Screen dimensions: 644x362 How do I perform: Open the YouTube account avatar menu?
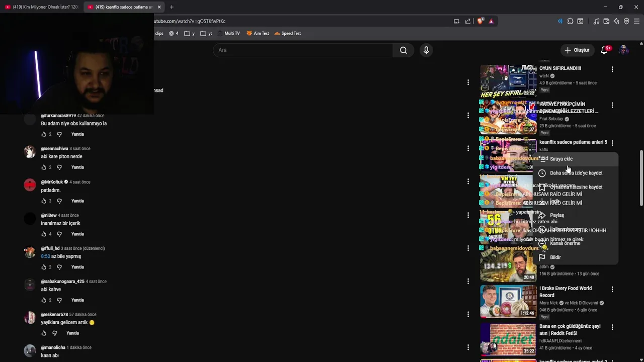pos(623,50)
